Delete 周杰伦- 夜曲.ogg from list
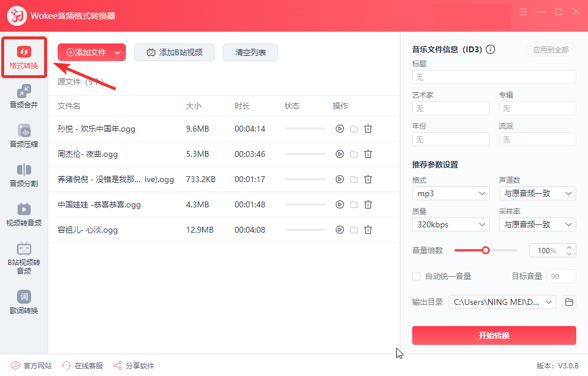This screenshot has height=376, width=588. (x=368, y=154)
